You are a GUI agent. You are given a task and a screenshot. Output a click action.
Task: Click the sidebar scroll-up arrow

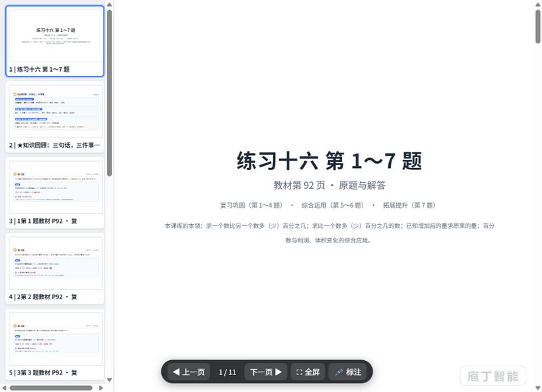click(x=109, y=5)
